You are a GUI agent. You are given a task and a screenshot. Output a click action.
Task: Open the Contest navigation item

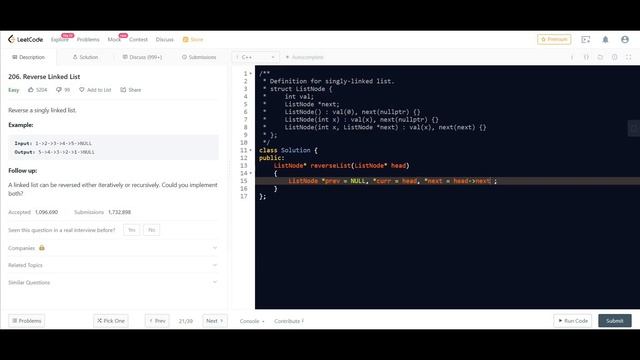[138, 40]
